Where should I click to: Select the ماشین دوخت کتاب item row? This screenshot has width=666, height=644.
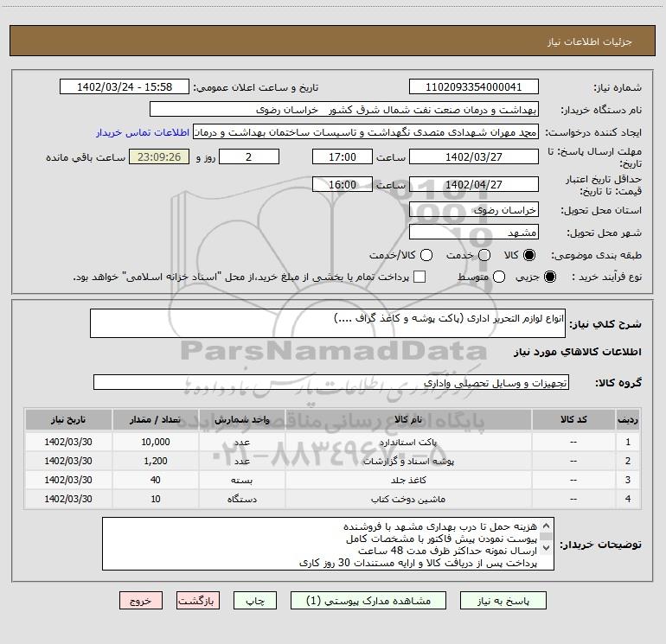pyautogui.click(x=333, y=499)
